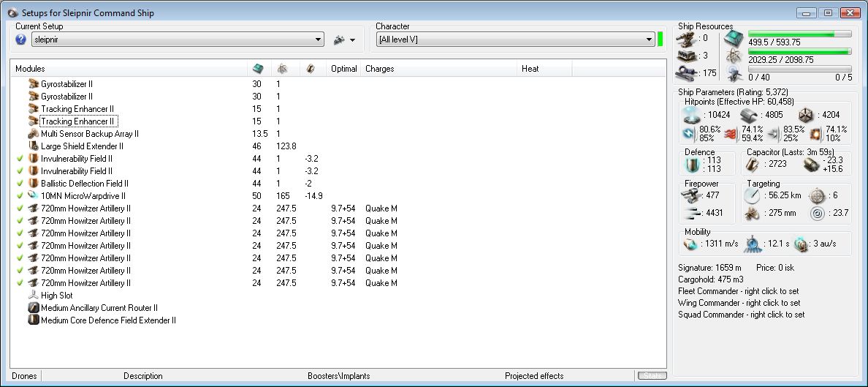Switch to the Projected effects tab
The height and width of the screenshot is (387, 868).
coord(534,376)
